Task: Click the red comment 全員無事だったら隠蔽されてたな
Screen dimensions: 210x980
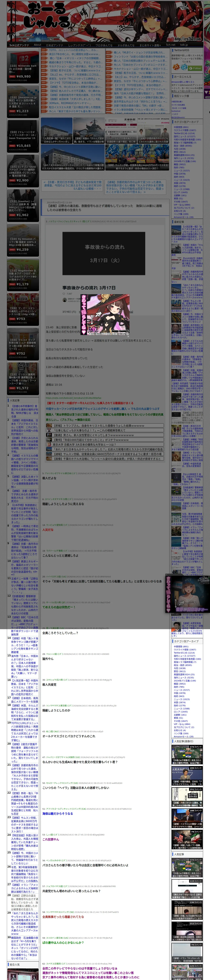Action: tap(63, 916)
